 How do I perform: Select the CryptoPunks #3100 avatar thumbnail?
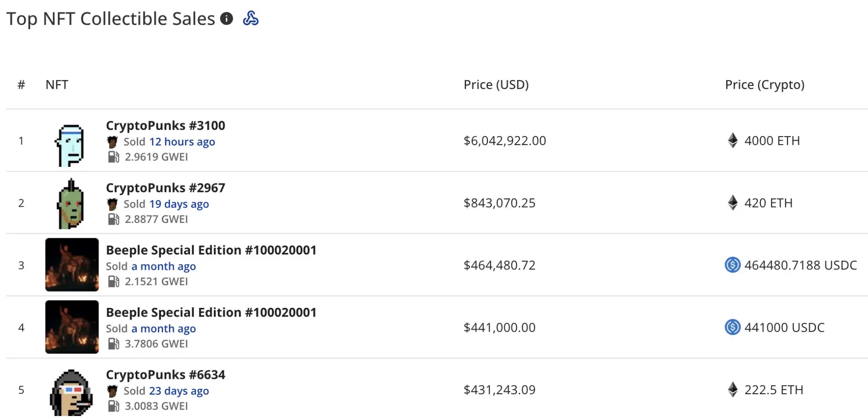pos(71,145)
